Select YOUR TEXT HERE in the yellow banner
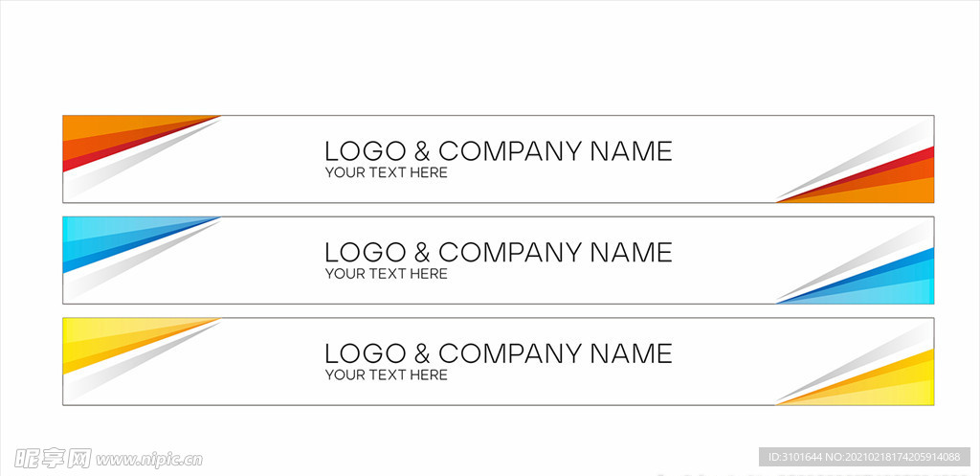Viewport: 980px width, 476px height. [x=387, y=375]
